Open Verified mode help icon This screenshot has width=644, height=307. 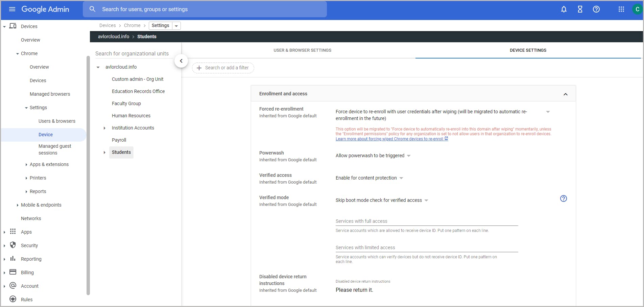click(x=564, y=198)
